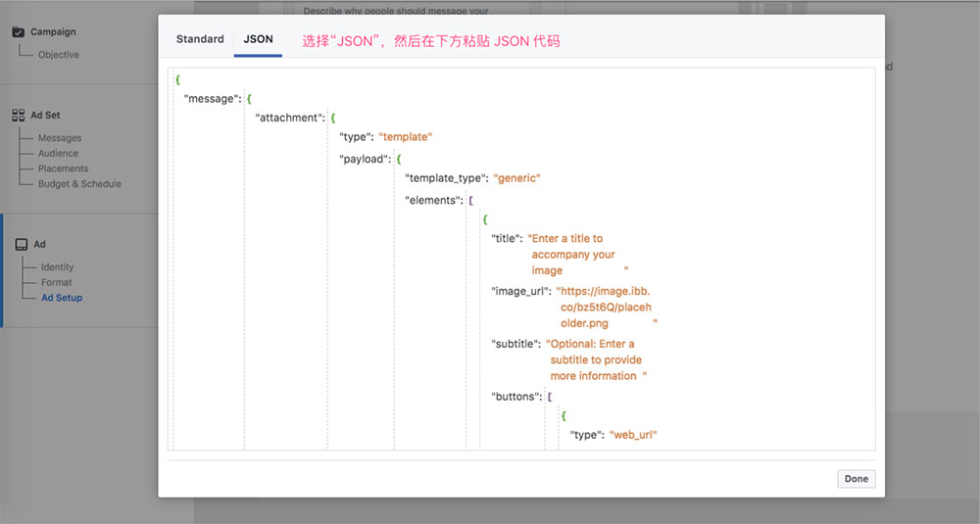Click the "type" key beside web_url
Image resolution: width=980 pixels, height=524 pixels.
coord(587,435)
